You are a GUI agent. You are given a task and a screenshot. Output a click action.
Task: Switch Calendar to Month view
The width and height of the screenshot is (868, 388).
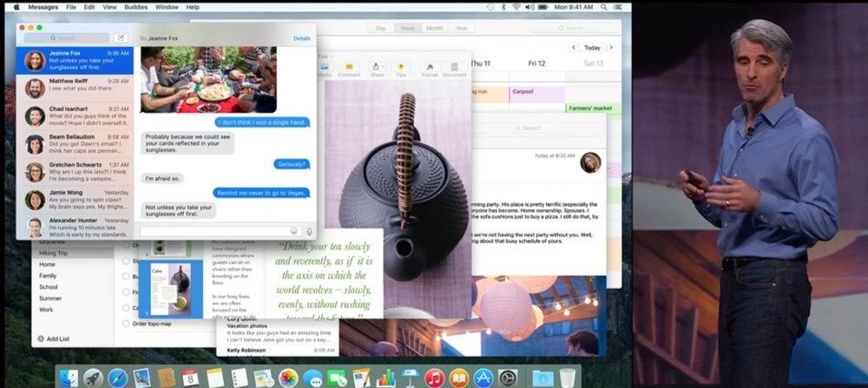pos(435,29)
